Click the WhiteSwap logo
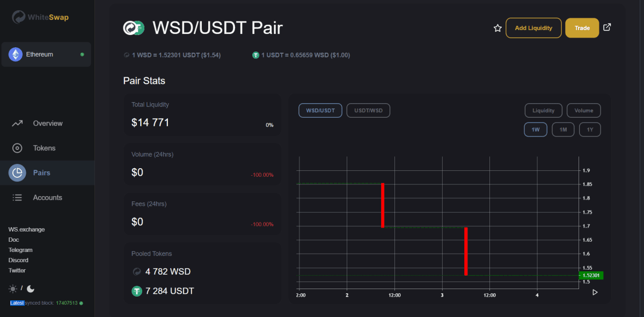 (x=18, y=17)
